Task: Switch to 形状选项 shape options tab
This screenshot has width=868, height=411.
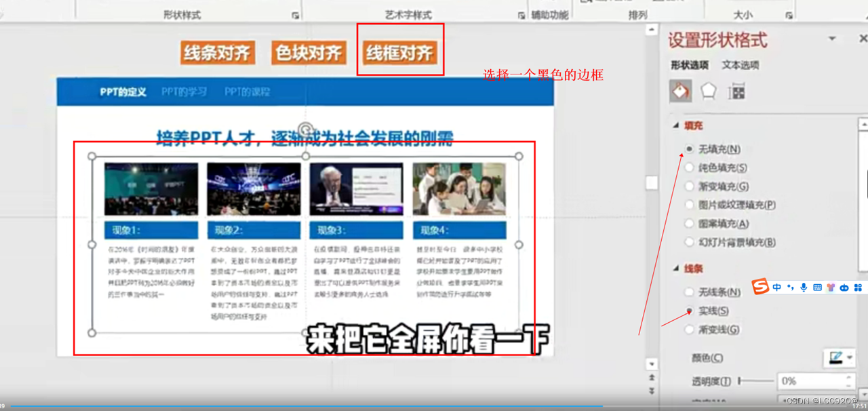Action: [x=689, y=65]
